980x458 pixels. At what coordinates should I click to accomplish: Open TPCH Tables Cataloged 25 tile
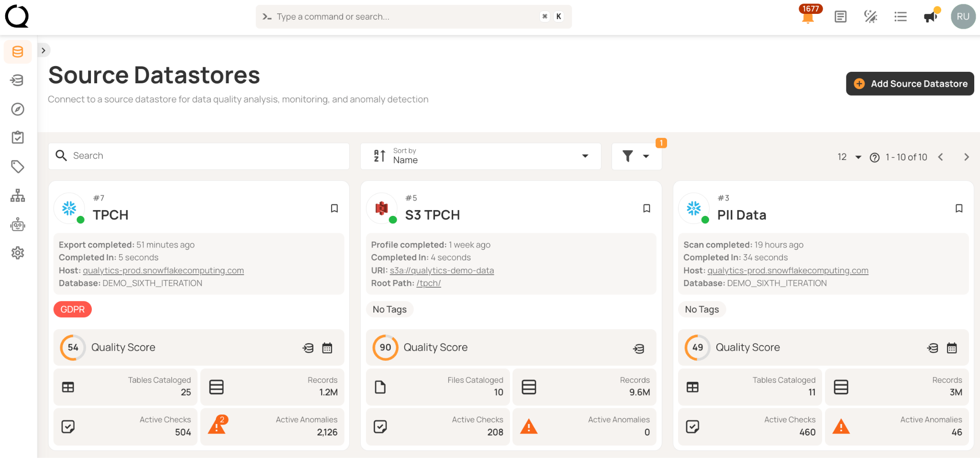pyautogui.click(x=125, y=387)
